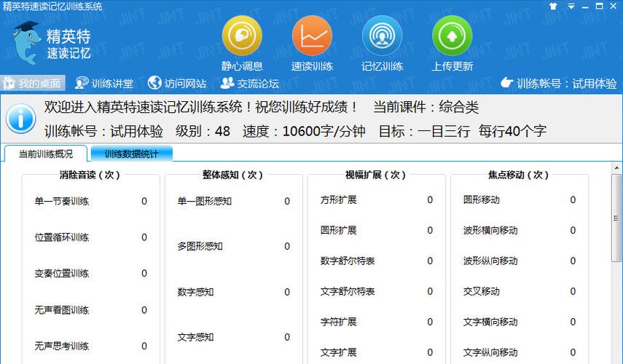Open the title bar dropdown menu arrow
623x364 pixels.
(571, 7)
